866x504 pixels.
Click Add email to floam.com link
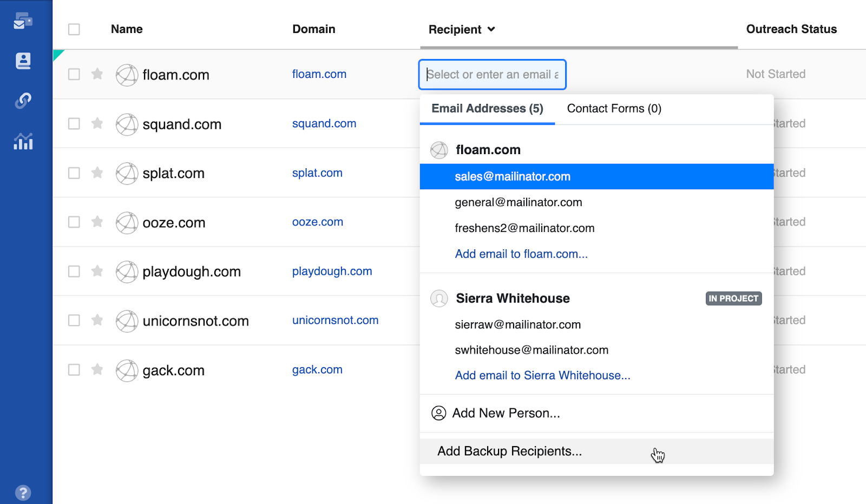(x=521, y=254)
